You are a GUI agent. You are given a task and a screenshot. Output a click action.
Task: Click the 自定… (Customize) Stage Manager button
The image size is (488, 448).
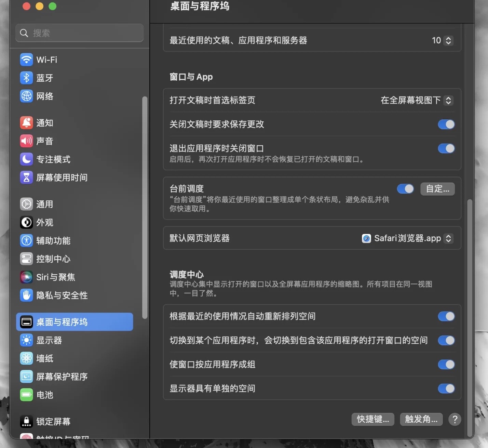pyautogui.click(x=437, y=189)
